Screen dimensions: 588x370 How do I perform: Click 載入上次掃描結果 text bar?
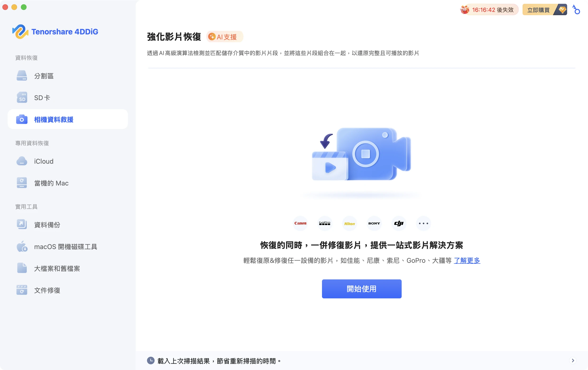[x=362, y=361]
